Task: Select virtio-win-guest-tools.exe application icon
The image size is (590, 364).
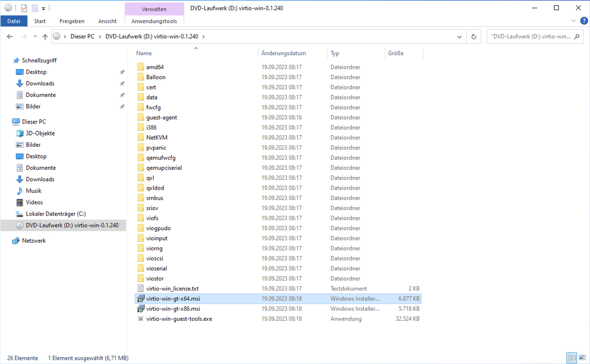Action: pyautogui.click(x=141, y=319)
